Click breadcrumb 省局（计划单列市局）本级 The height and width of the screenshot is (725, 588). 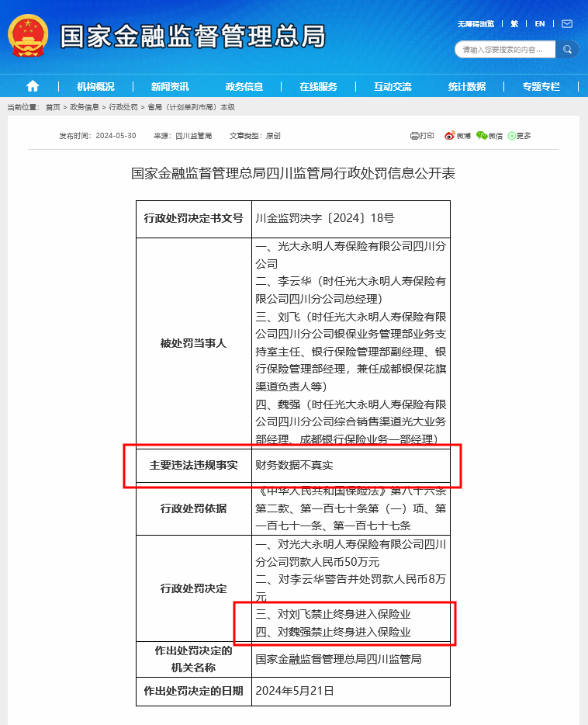tap(192, 107)
